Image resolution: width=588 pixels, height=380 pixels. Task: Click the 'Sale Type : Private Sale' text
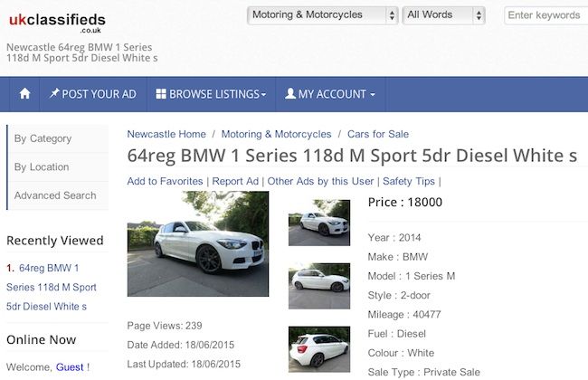pos(423,372)
